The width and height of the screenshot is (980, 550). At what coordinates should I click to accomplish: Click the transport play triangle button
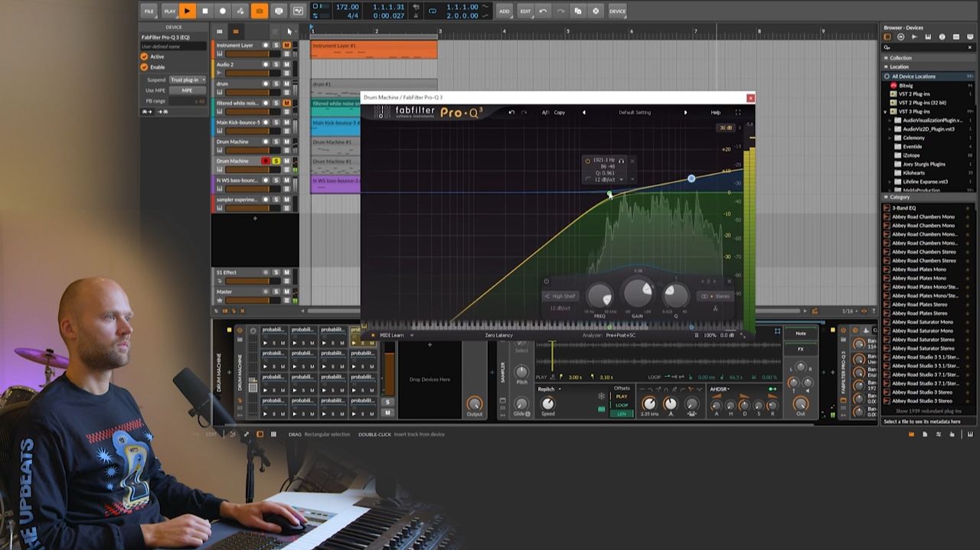(x=187, y=11)
